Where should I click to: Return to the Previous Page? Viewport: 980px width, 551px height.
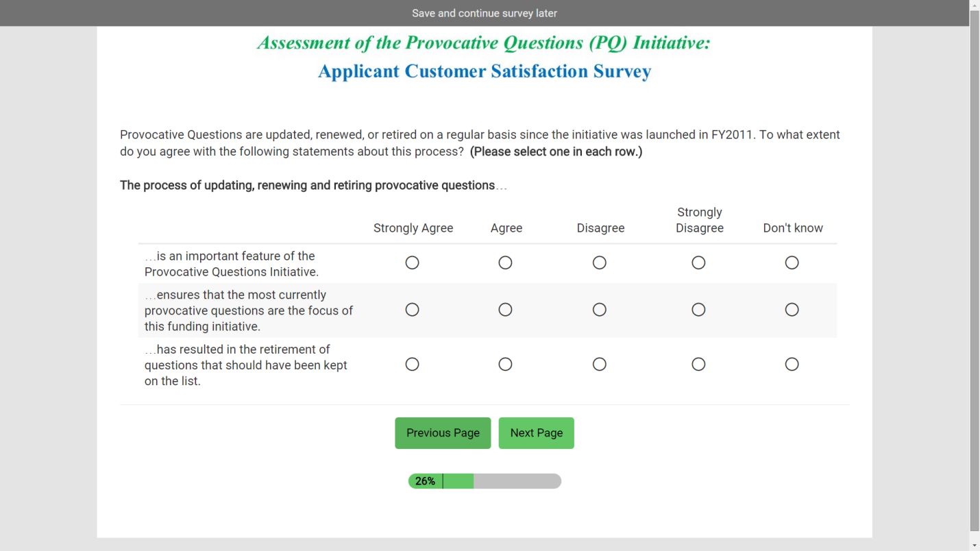pyautogui.click(x=443, y=433)
